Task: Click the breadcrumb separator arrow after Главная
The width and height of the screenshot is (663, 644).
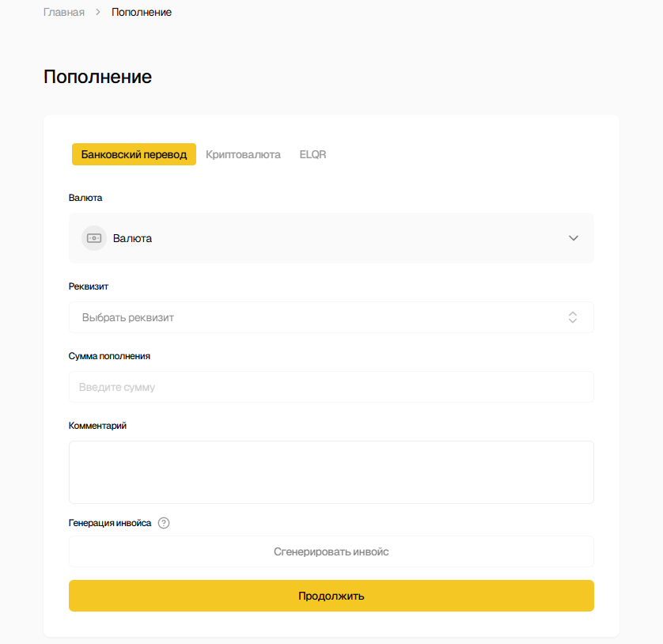Action: point(98,13)
